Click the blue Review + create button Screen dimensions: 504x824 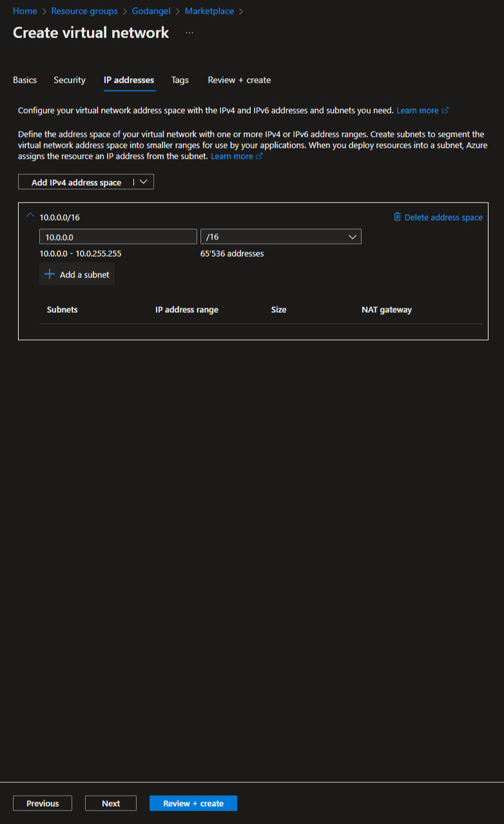[193, 803]
